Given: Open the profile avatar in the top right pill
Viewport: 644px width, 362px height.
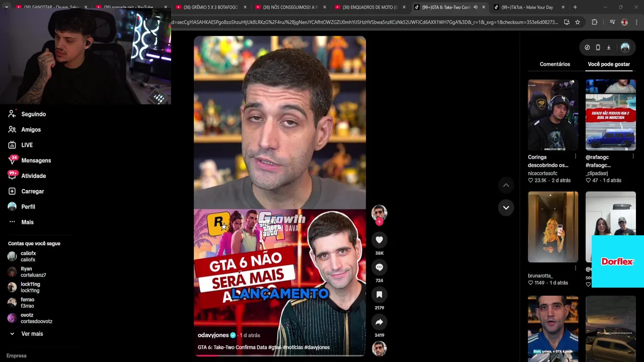Looking at the screenshot, I should [625, 47].
